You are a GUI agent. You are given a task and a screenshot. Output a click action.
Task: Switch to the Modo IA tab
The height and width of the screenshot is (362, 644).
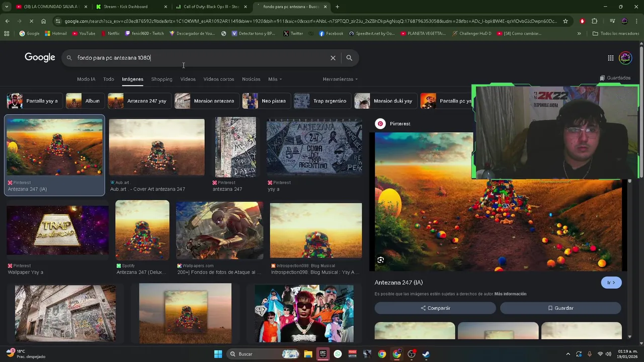(x=86, y=79)
